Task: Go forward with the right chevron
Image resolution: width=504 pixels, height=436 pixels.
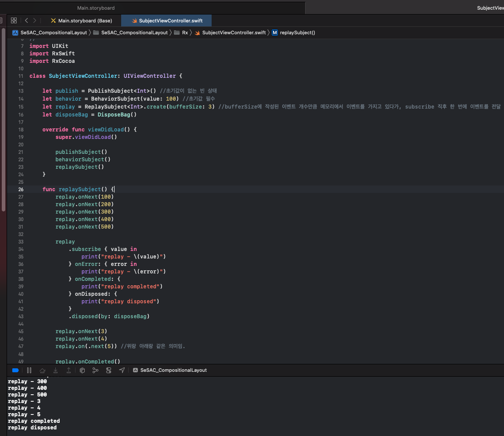Action: (35, 21)
